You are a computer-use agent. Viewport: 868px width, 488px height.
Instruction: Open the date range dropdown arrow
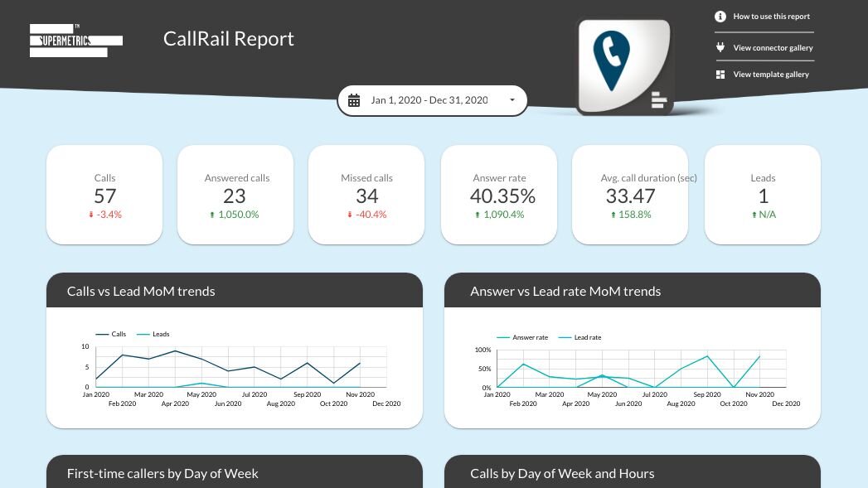(512, 100)
